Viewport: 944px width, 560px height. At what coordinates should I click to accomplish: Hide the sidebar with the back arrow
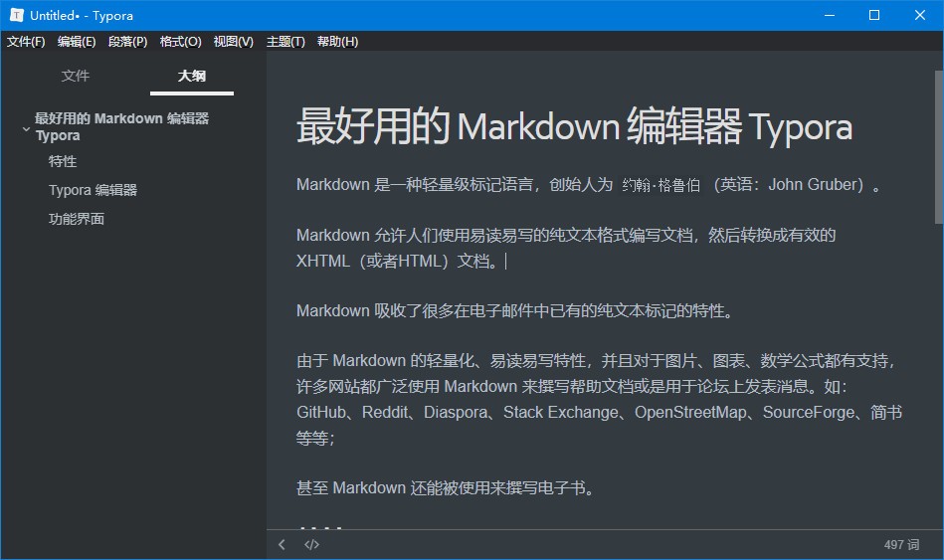coord(282,544)
